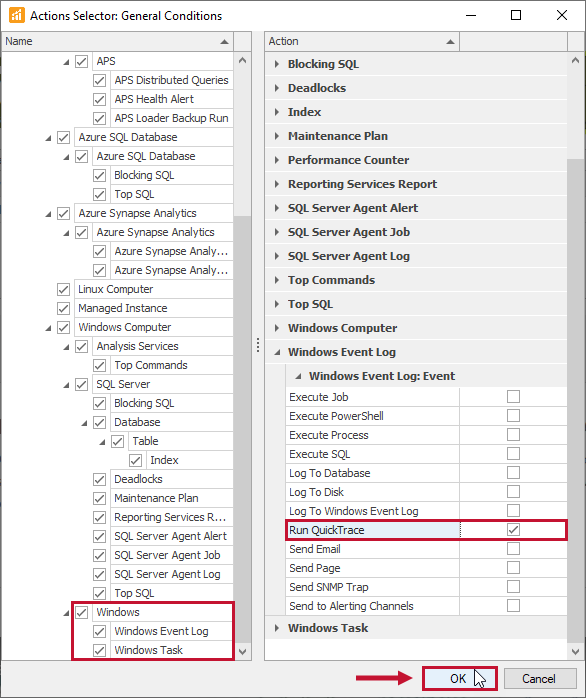Image resolution: width=586 pixels, height=698 pixels.
Task: Click Action list scrollbar down arrow
Action: (575, 652)
